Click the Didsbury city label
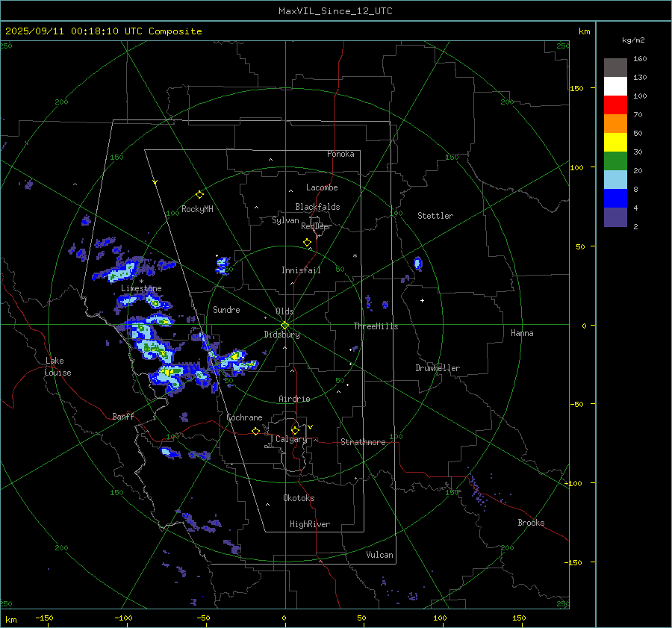Image resolution: width=672 pixels, height=628 pixels. [x=282, y=335]
